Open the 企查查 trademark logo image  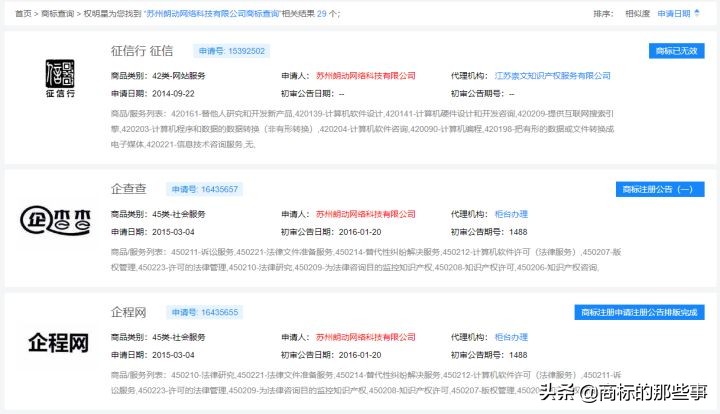tap(55, 220)
